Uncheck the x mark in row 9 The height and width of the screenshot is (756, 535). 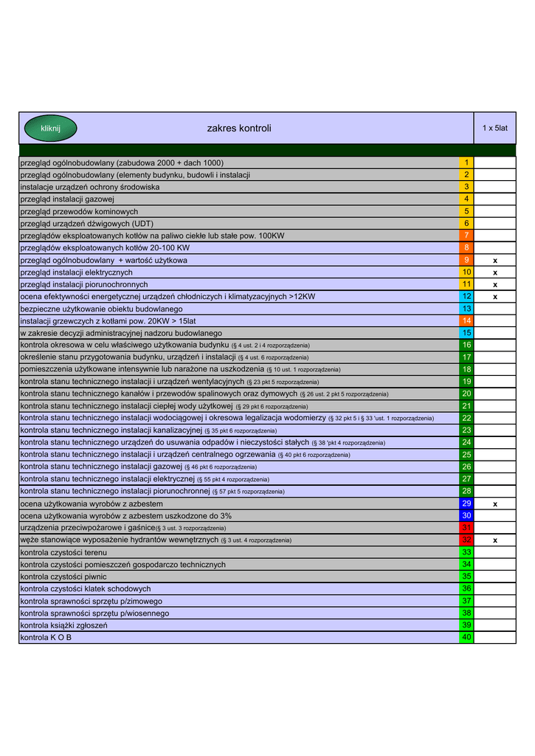[494, 261]
